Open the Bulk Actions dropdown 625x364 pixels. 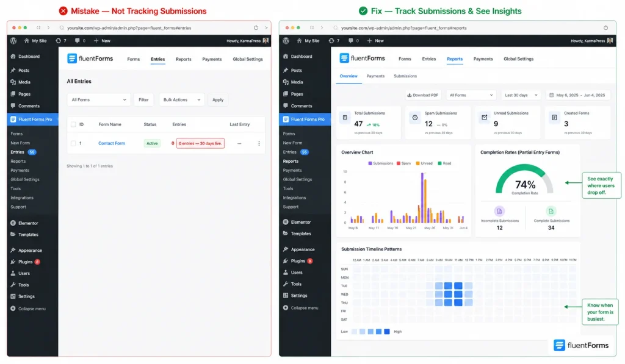[182, 99]
